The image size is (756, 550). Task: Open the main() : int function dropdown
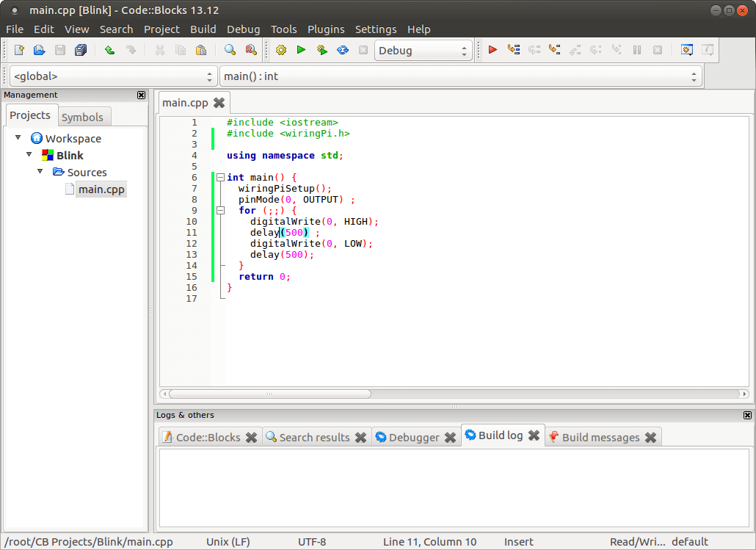click(460, 76)
